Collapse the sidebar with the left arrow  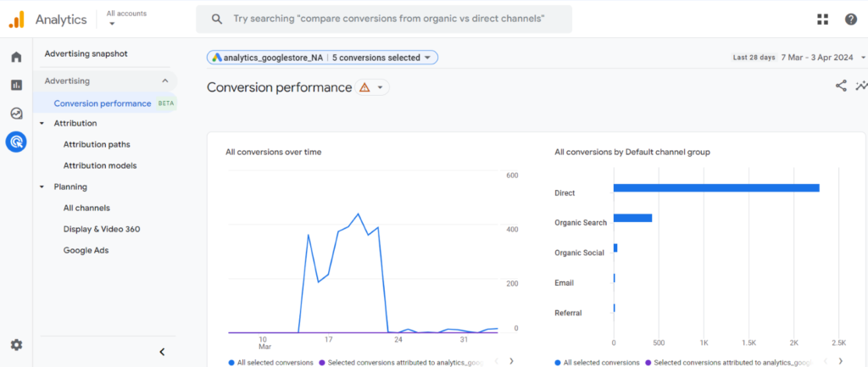pyautogui.click(x=162, y=352)
